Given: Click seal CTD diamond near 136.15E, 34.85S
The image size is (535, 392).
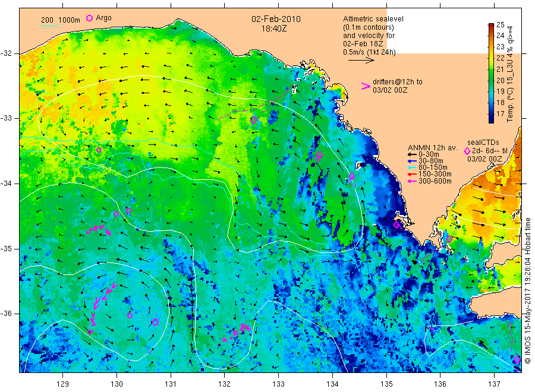Looking at the screenshot, I should coord(449,239).
